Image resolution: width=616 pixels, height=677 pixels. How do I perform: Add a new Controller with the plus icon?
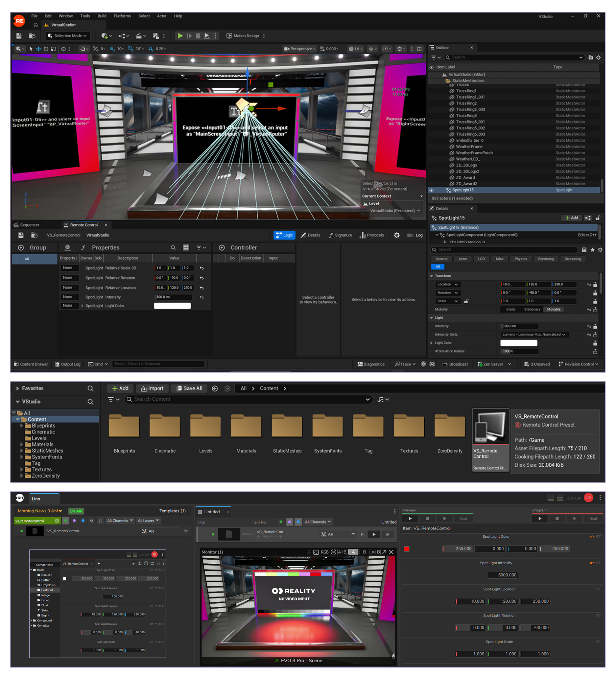[222, 247]
